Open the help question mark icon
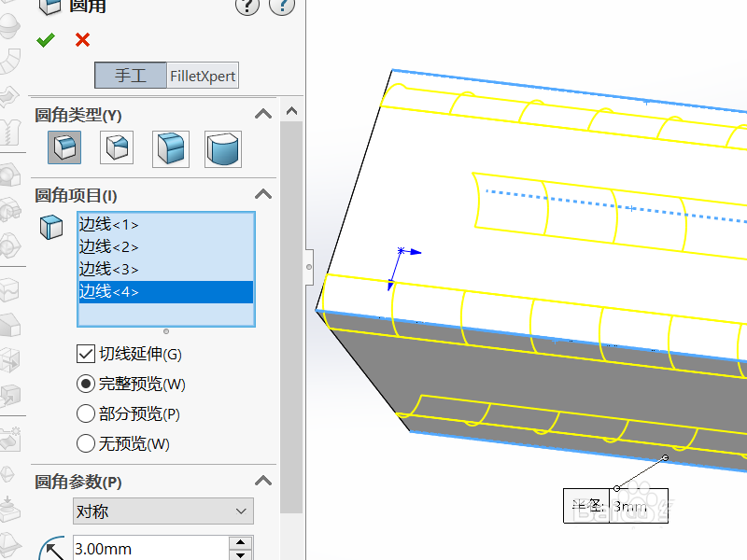The height and width of the screenshot is (560, 747). point(247,7)
